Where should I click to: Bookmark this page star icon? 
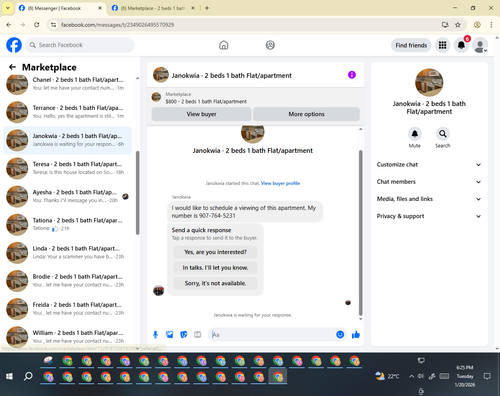click(x=458, y=25)
